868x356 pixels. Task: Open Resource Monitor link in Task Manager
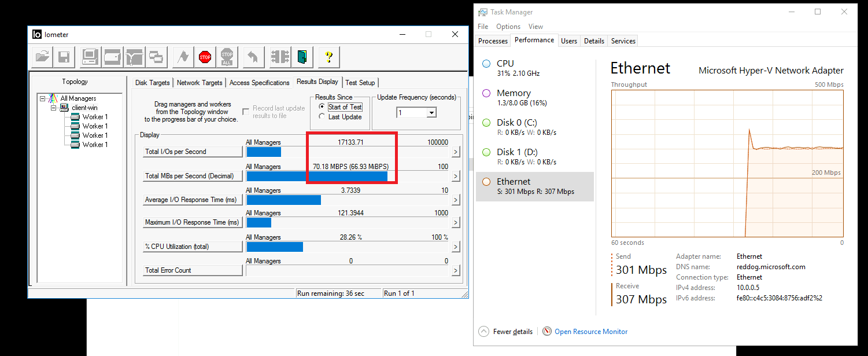tap(591, 332)
